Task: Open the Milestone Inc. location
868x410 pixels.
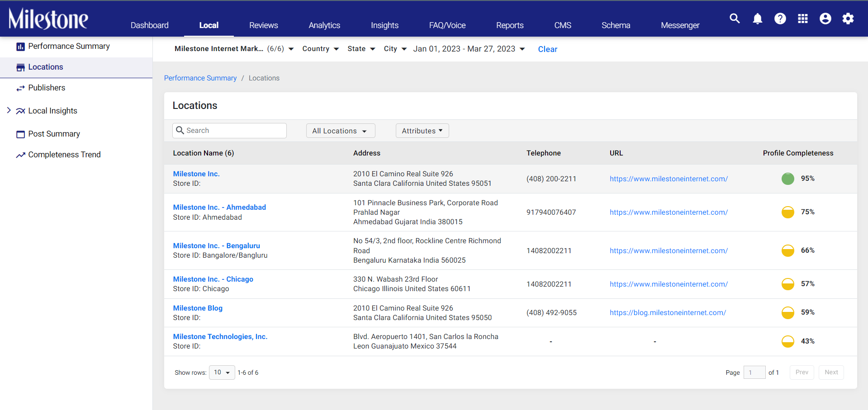Action: (196, 174)
